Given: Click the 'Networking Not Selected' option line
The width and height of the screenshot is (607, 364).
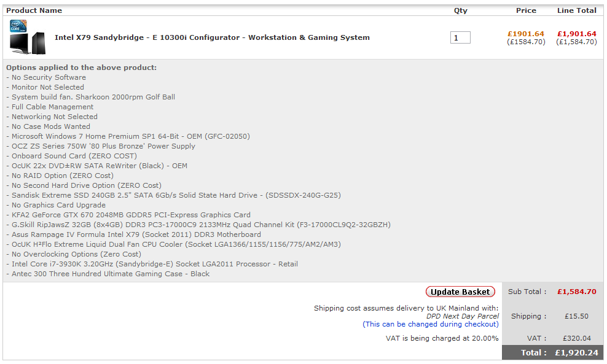Looking at the screenshot, I should coord(52,117).
